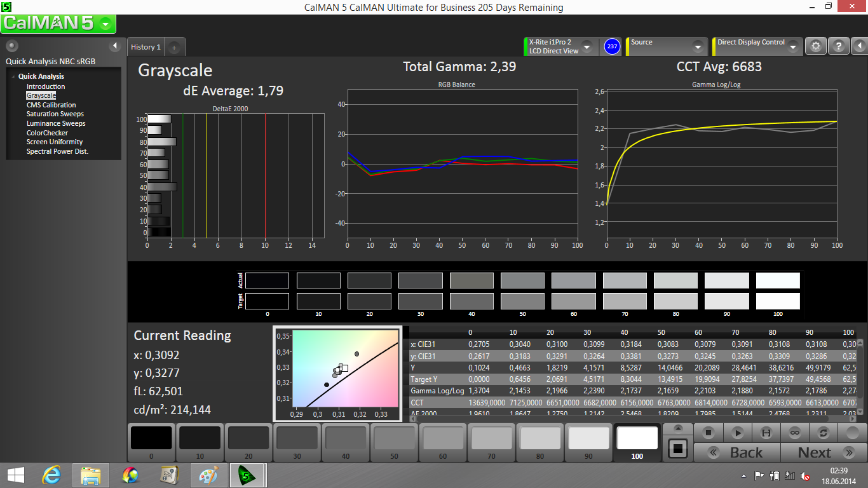Expand the Source dropdown
The image size is (868, 488).
[x=698, y=47]
